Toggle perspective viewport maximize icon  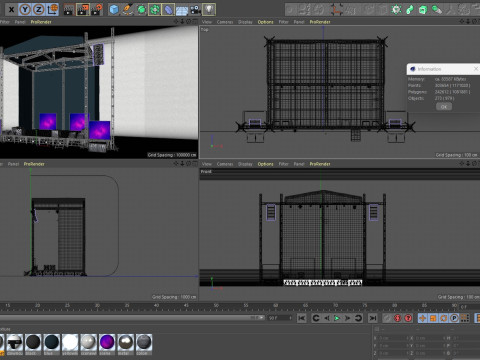tap(195, 22)
